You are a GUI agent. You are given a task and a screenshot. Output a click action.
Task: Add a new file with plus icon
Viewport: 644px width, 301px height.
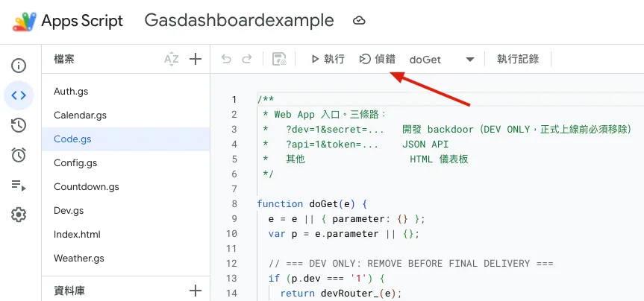tap(195, 59)
